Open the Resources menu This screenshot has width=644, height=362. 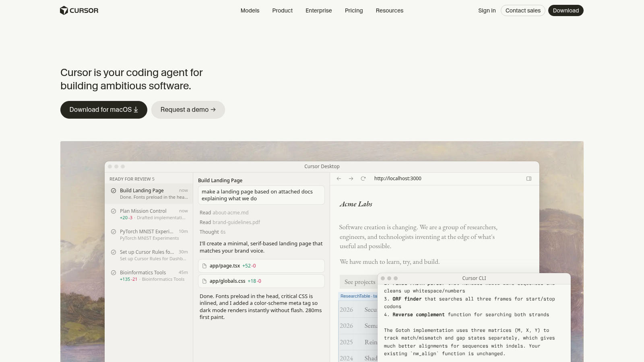[389, 10]
